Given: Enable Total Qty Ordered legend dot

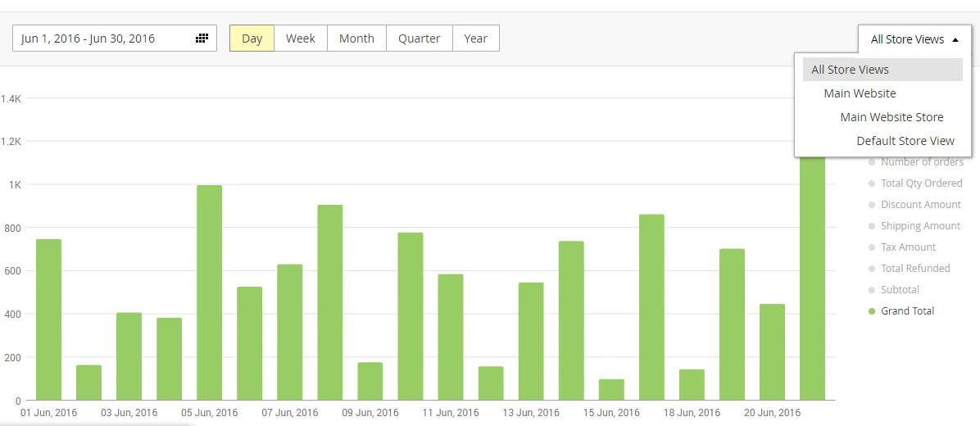Looking at the screenshot, I should tap(872, 184).
